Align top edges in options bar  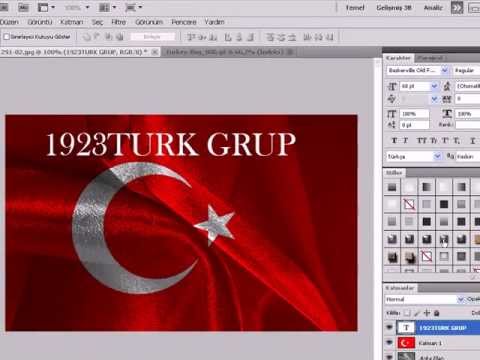click(191, 37)
